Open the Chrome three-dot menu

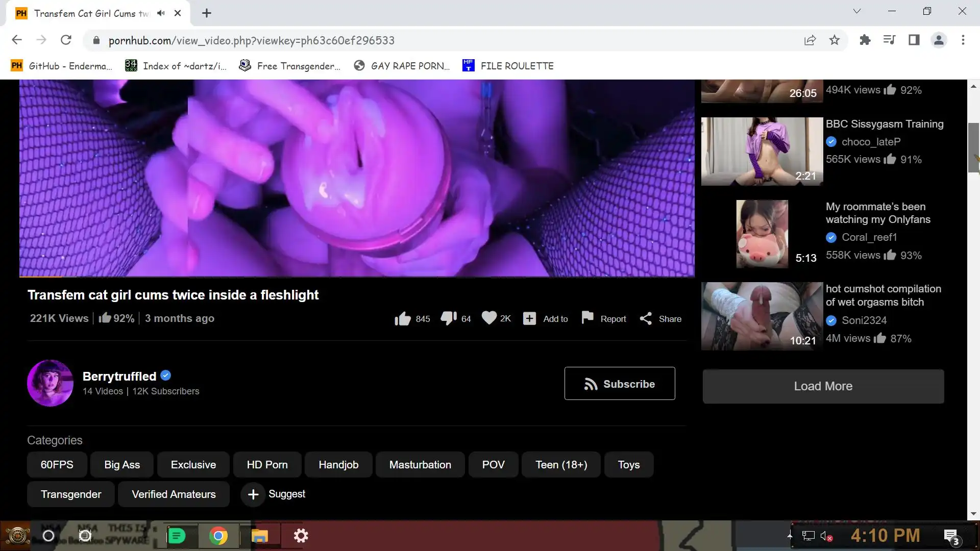tap(963, 40)
